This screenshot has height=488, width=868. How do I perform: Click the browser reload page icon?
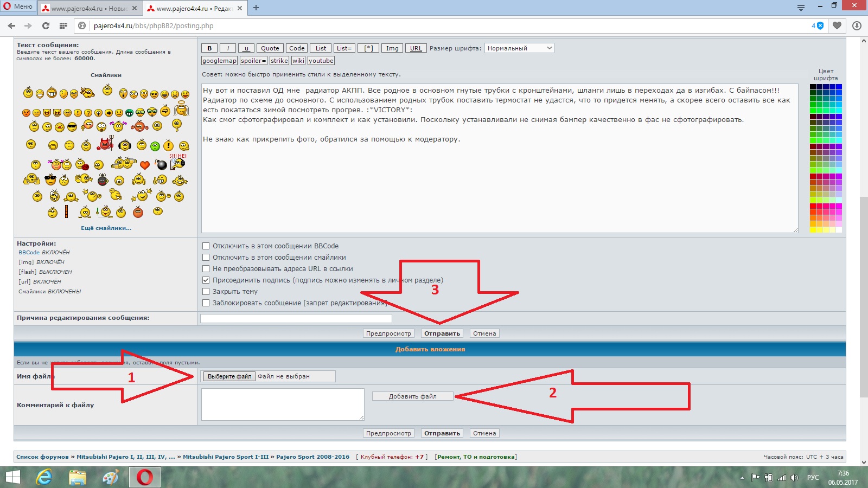coord(46,25)
